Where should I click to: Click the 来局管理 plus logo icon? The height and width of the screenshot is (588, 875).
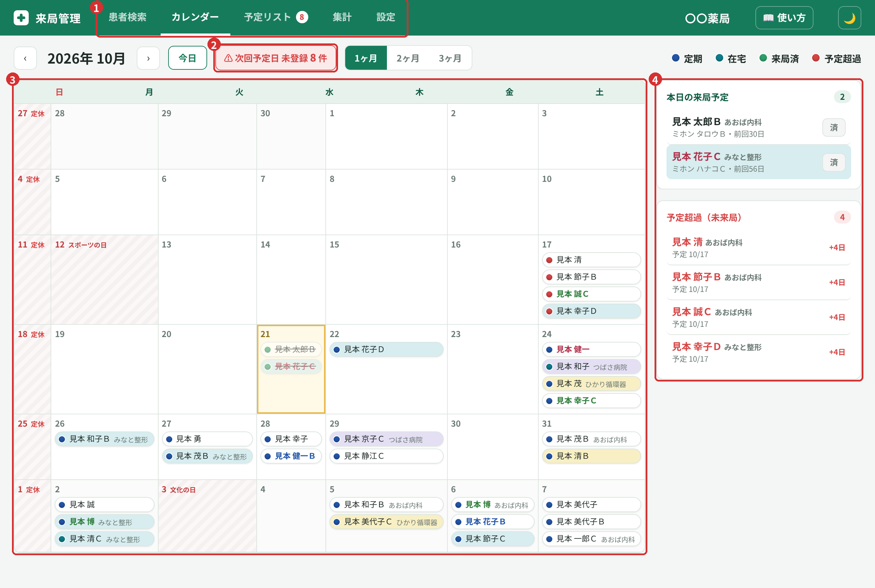(21, 18)
